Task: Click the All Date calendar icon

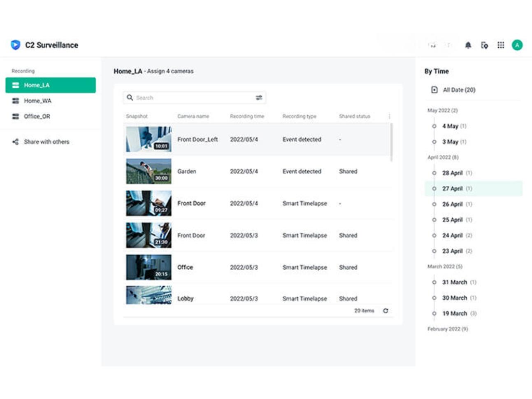Action: (434, 90)
